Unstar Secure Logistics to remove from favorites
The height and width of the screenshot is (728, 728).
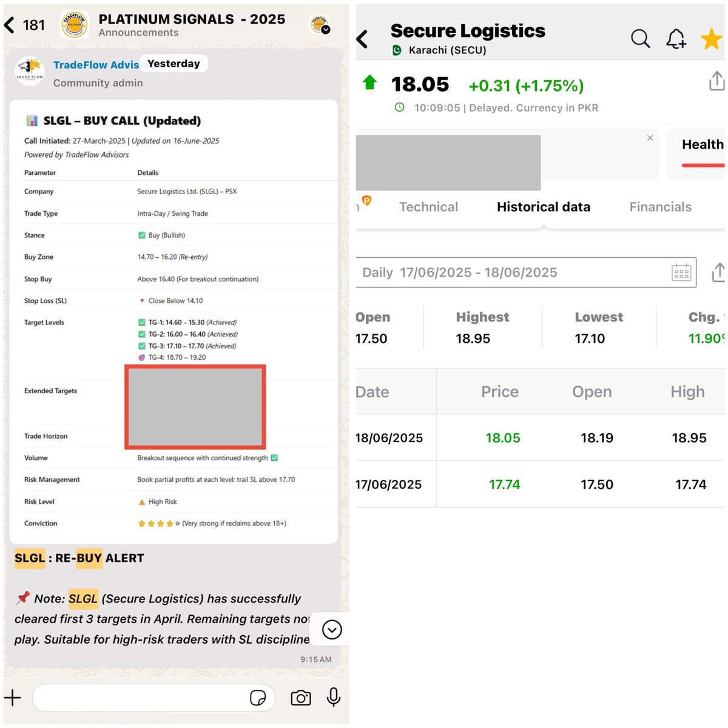711,38
